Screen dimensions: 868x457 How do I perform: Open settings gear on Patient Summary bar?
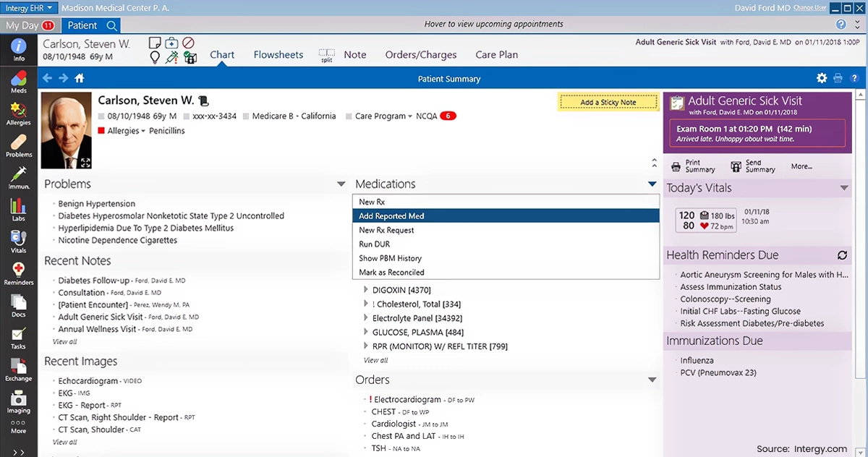[822, 78]
